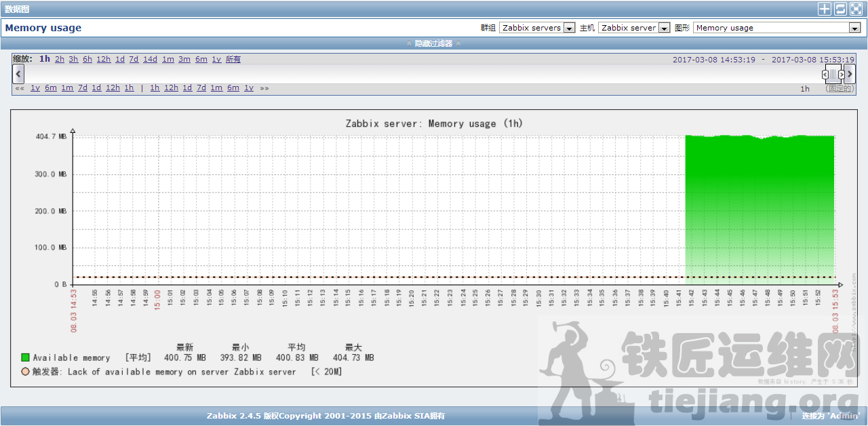Image resolution: width=868 pixels, height=426 pixels.
Task: Set zoom to 6h
Action: point(87,59)
